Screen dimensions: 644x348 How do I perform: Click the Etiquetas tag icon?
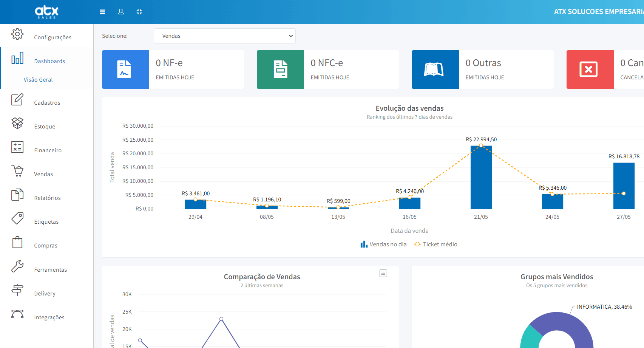pos(17,218)
